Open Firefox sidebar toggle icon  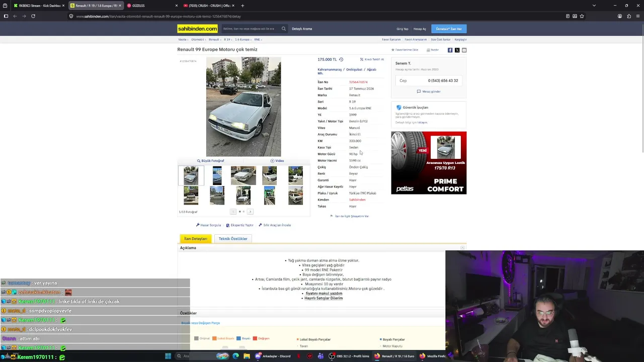[6, 16]
